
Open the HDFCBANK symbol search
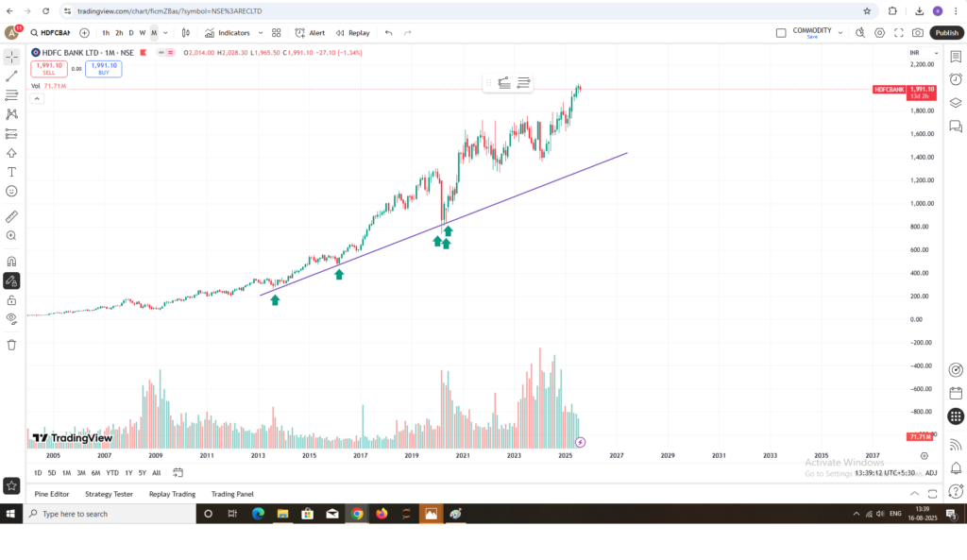(x=51, y=33)
